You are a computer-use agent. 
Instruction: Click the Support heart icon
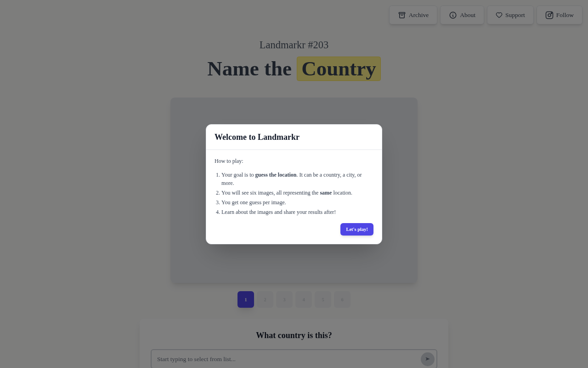499,15
